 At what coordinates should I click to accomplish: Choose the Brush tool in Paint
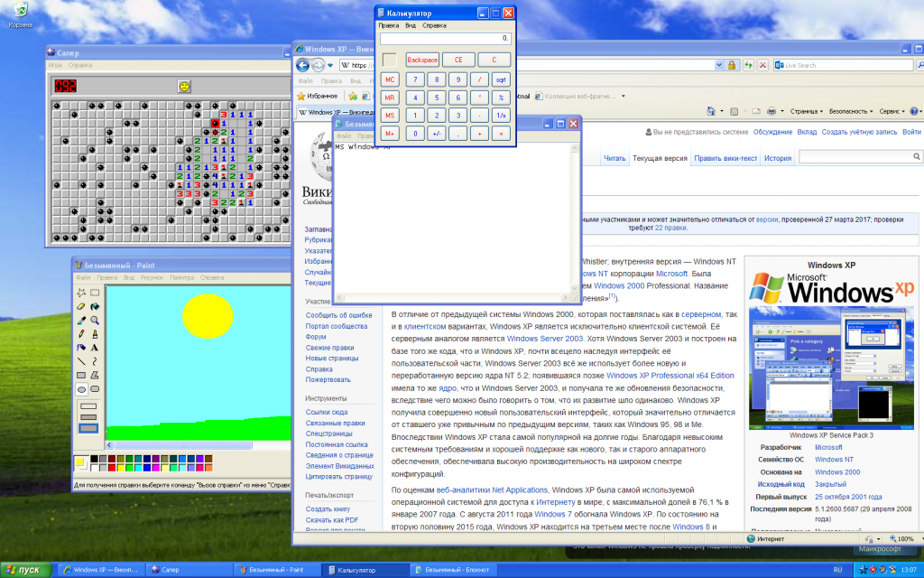coord(94,334)
